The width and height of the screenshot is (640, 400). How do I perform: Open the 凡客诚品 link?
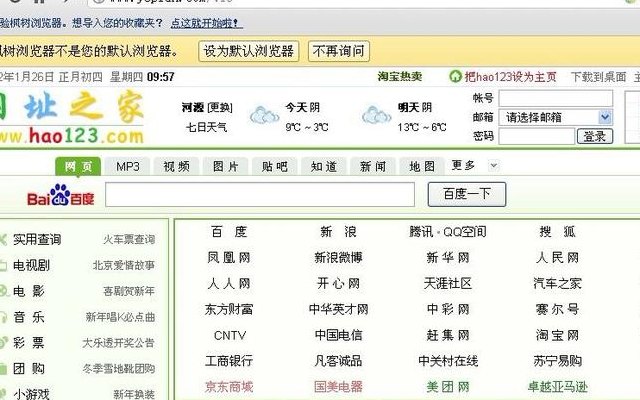click(338, 361)
